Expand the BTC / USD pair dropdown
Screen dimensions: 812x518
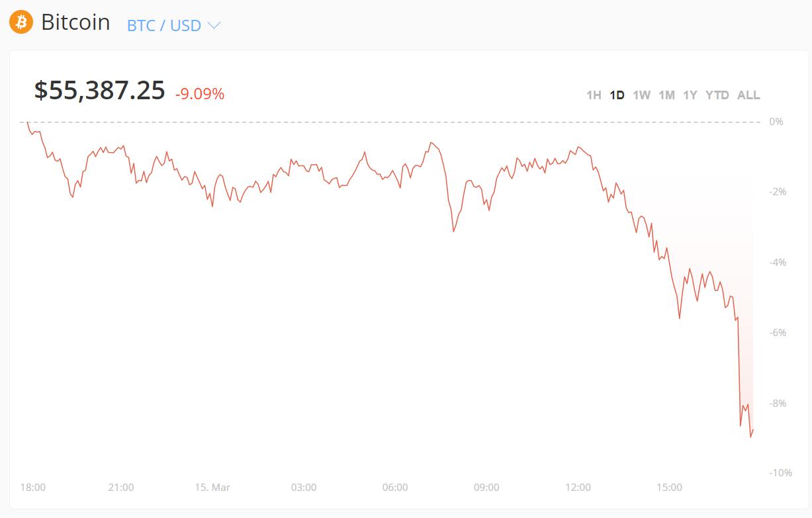164,26
